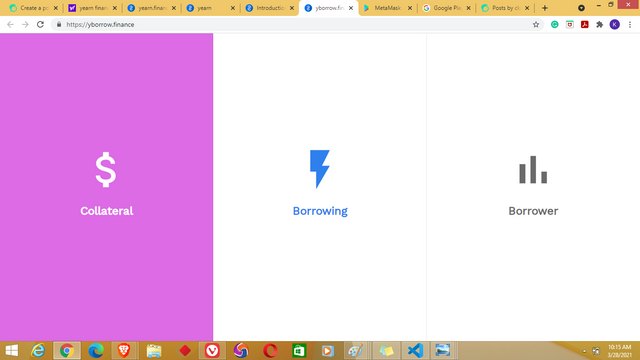
Task: Open the network status tray icon
Action: coord(596,351)
